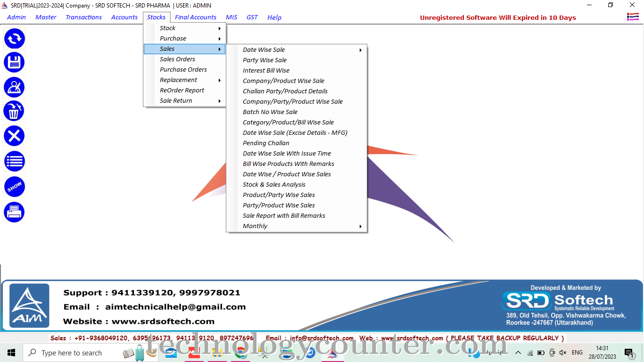Viewport: 644px width, 362px height.
Task: Select Sale Report with Bill Remarks
Action: click(x=297, y=216)
